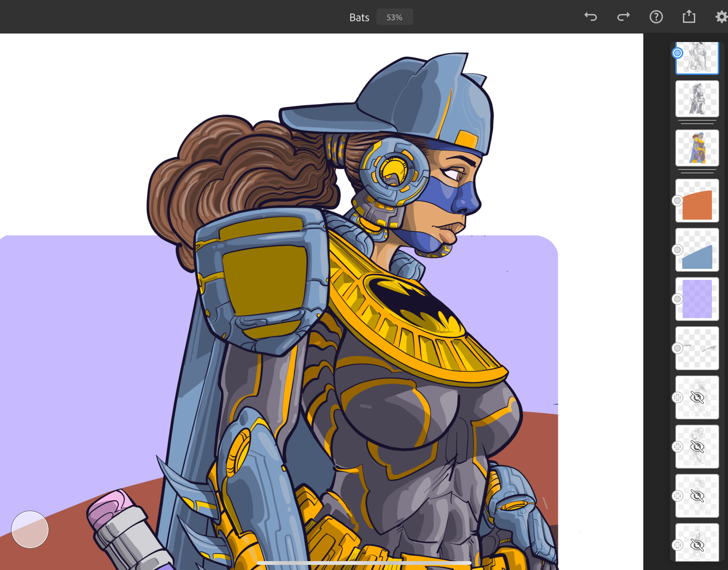This screenshot has width=728, height=570.
Task: Click the redo arrow icon
Action: 624,17
